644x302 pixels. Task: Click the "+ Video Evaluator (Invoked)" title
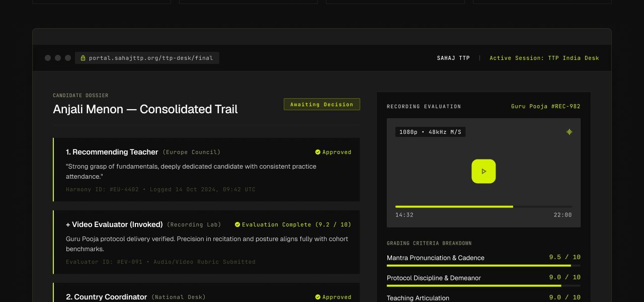[114, 224]
